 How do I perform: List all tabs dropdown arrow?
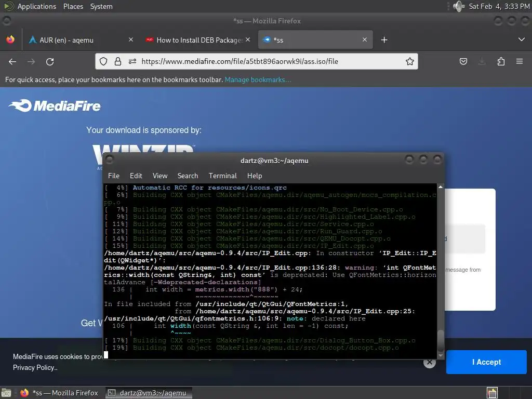coord(522,39)
